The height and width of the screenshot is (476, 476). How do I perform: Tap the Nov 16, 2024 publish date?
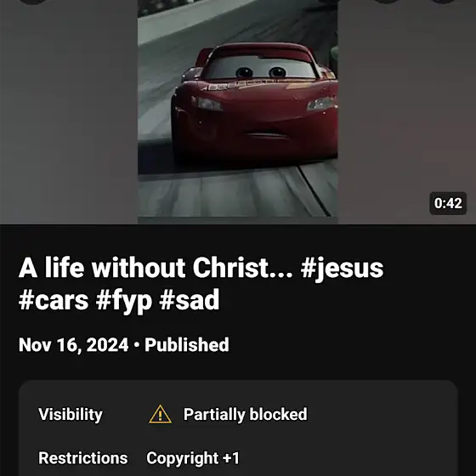pos(73,345)
